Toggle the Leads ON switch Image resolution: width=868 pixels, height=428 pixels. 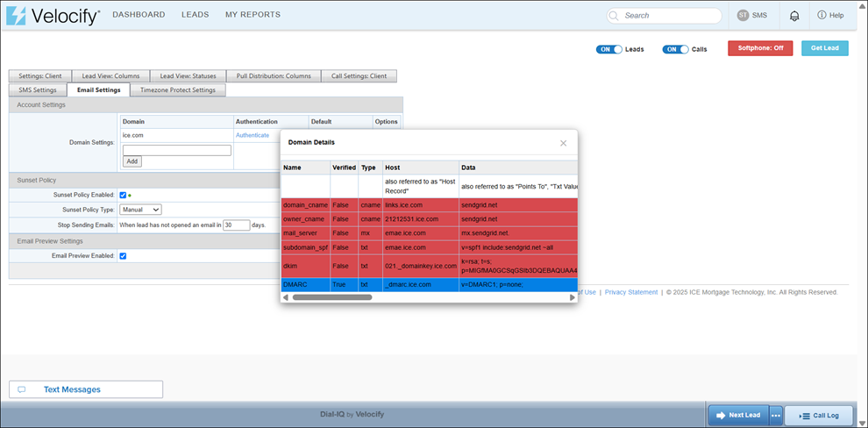[609, 49]
